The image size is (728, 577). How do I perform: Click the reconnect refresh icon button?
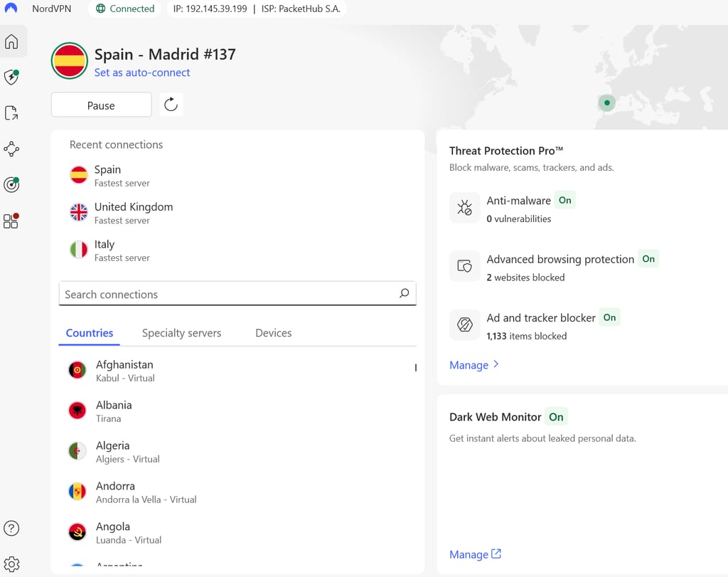pyautogui.click(x=171, y=105)
